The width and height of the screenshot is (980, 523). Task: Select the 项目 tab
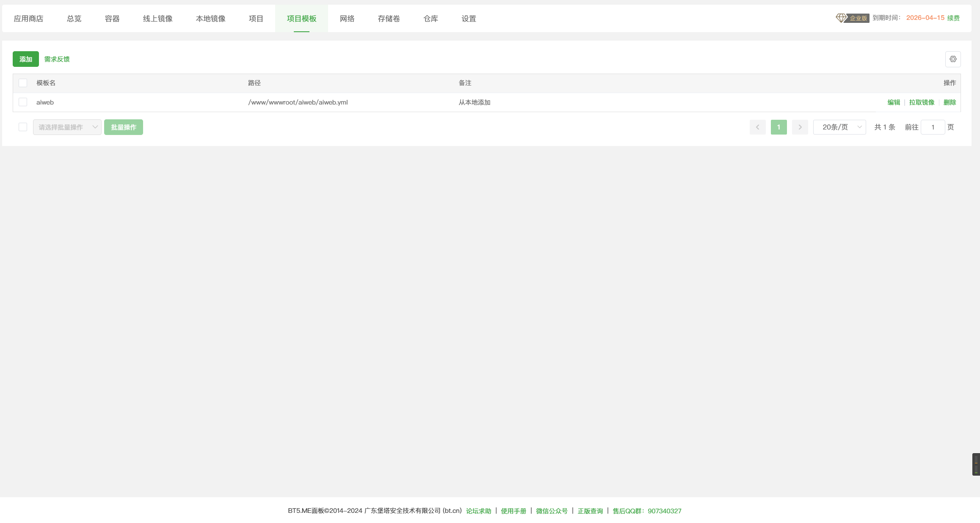(256, 19)
